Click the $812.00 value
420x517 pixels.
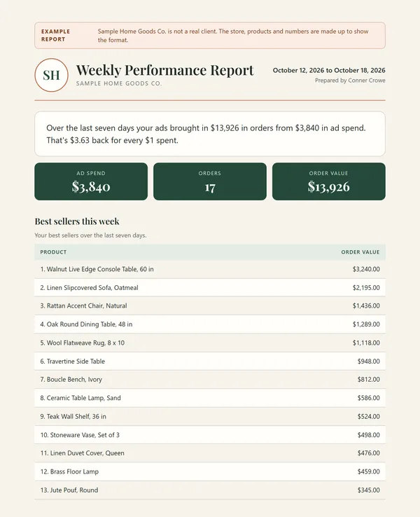(369, 380)
